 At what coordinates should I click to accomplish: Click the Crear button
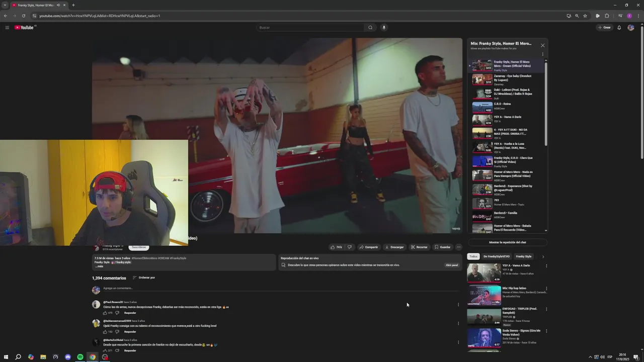(x=604, y=28)
